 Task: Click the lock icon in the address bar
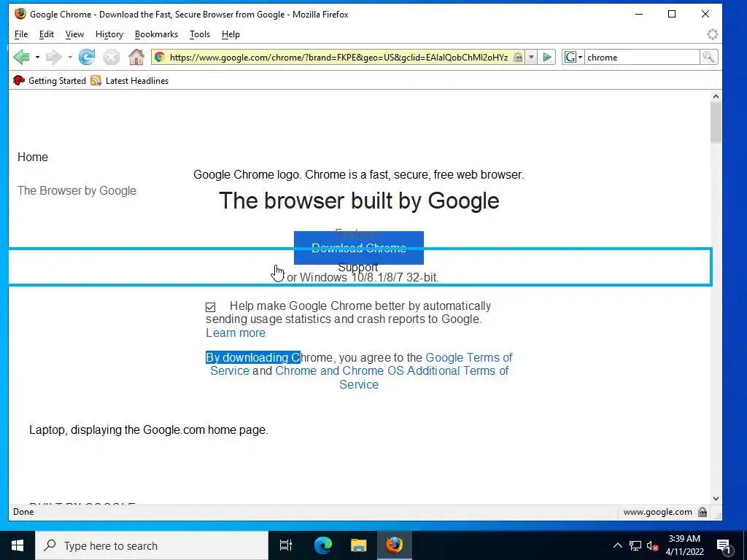(x=518, y=57)
